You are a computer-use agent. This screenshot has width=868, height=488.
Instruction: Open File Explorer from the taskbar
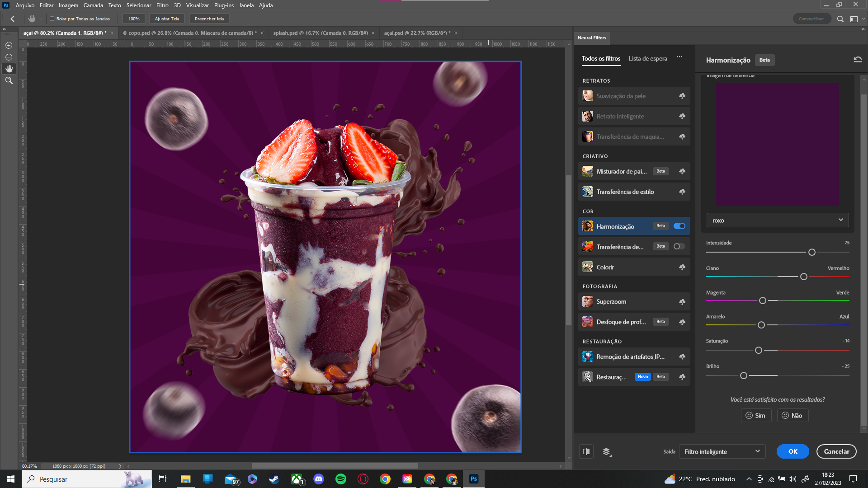[x=185, y=479]
